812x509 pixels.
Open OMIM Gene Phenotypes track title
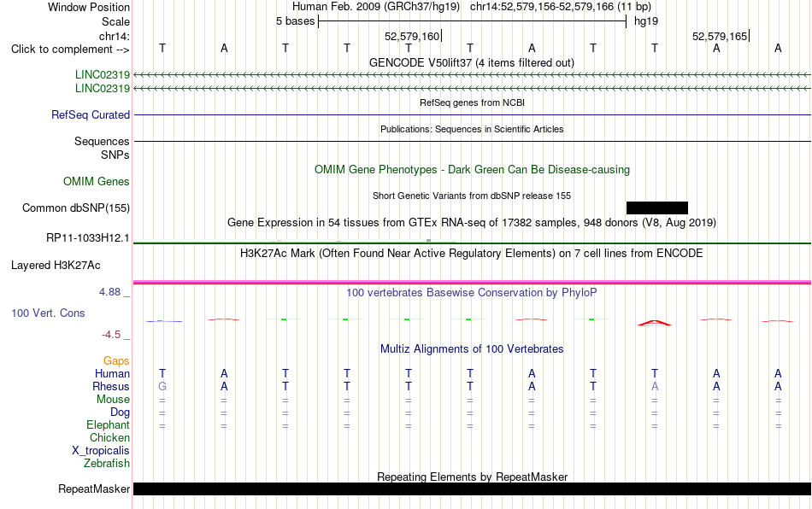[x=472, y=170]
